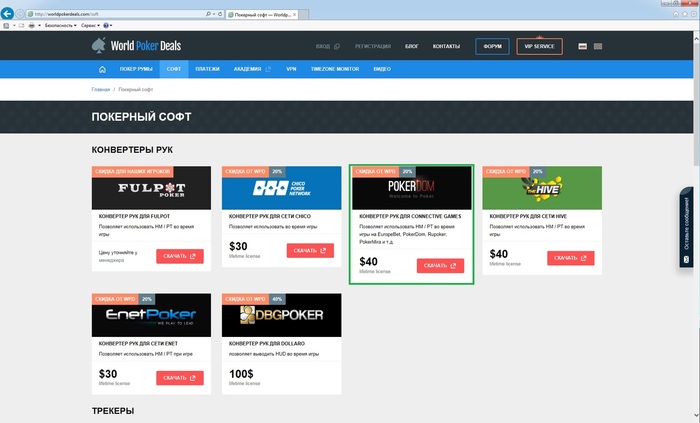
Task: Click СКАЧАТЬ on the Connective Games card
Action: [440, 265]
